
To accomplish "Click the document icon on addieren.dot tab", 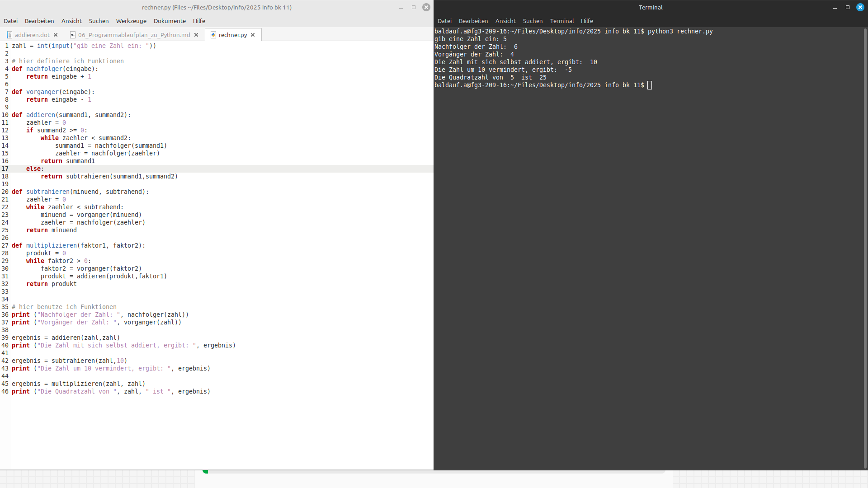I will (x=9, y=35).
